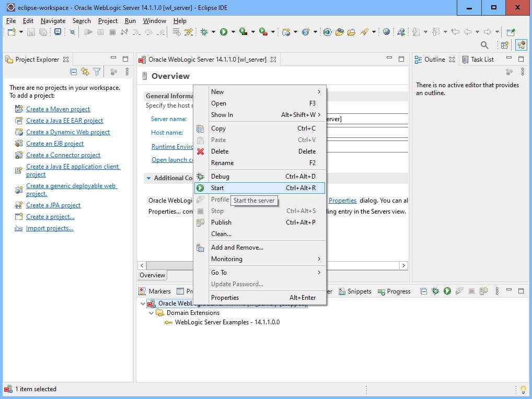Click Create an EJB project link
Image resolution: width=532 pixels, height=399 pixels.
tap(55, 144)
